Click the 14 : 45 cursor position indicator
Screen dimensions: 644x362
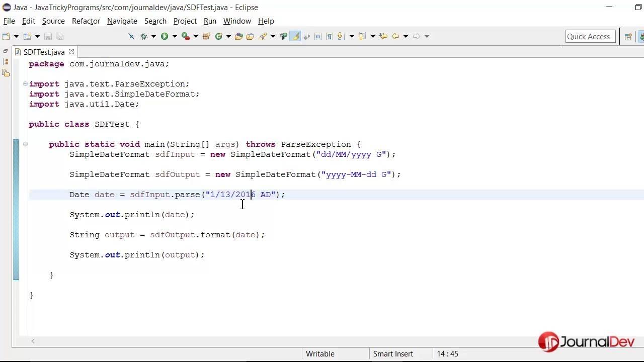pyautogui.click(x=448, y=354)
